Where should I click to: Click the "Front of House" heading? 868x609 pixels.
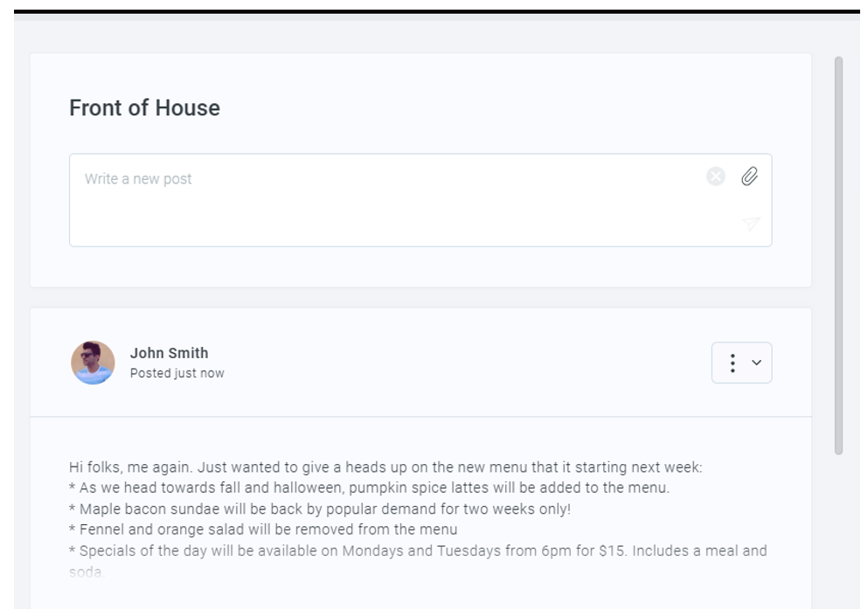click(x=144, y=108)
